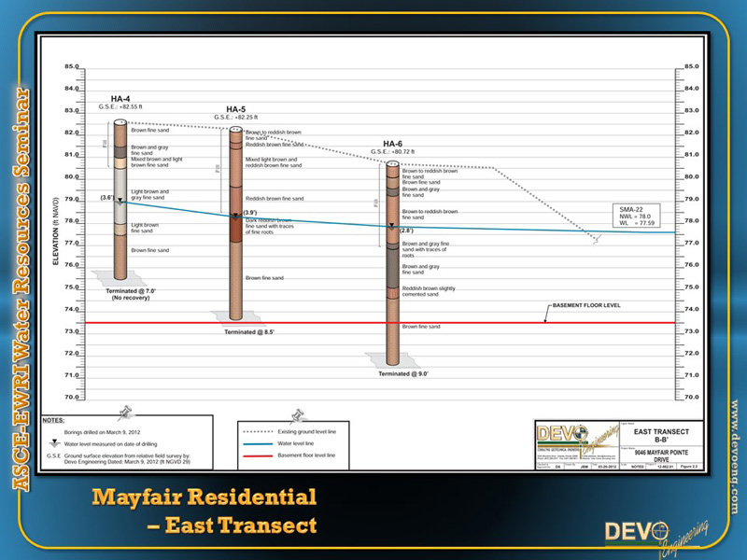The image size is (747, 560).
Task: Select the water level marker on HA-4
Action: pos(120,199)
